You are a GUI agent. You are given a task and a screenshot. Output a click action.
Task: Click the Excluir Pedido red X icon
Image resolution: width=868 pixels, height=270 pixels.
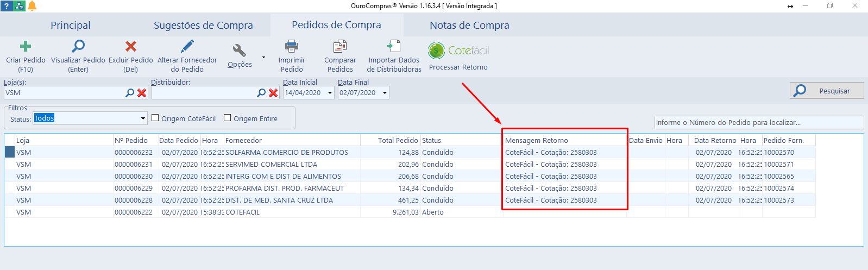[130, 47]
